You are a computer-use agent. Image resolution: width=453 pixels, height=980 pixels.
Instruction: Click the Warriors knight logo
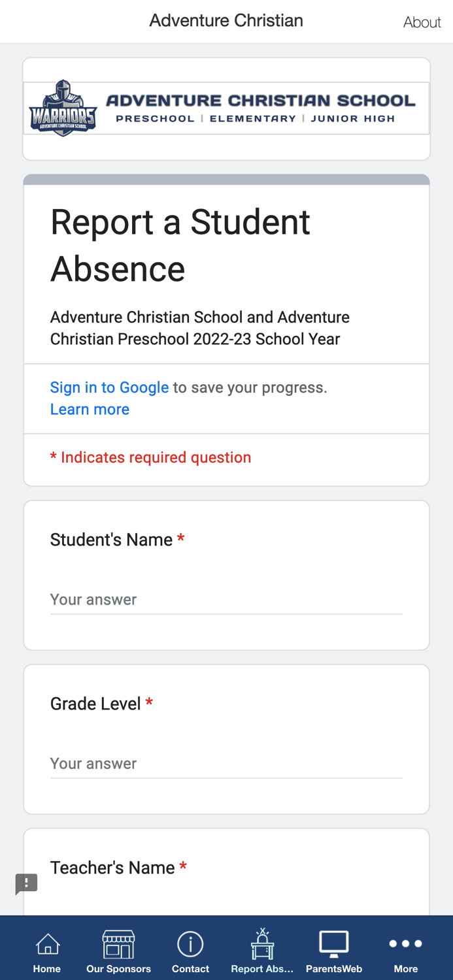click(63, 108)
